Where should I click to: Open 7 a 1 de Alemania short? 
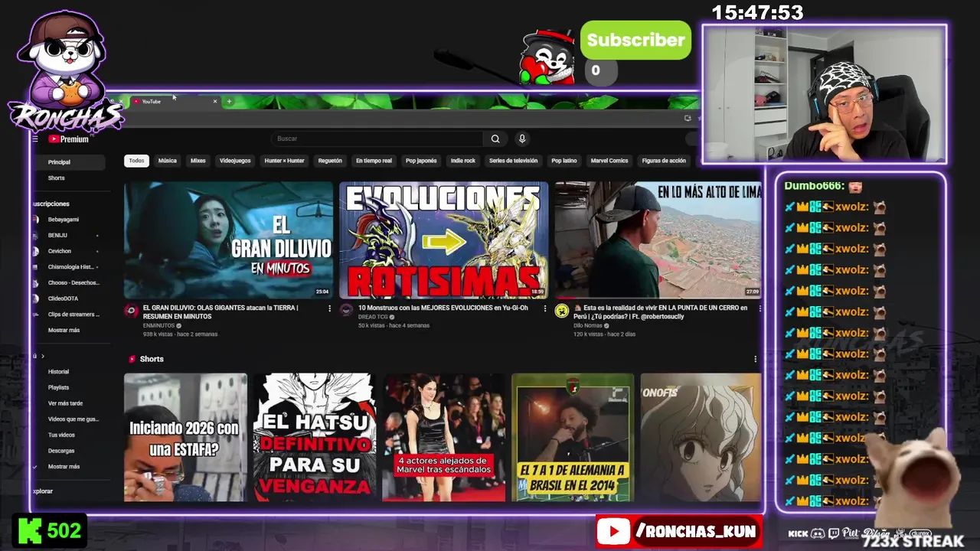pyautogui.click(x=573, y=437)
